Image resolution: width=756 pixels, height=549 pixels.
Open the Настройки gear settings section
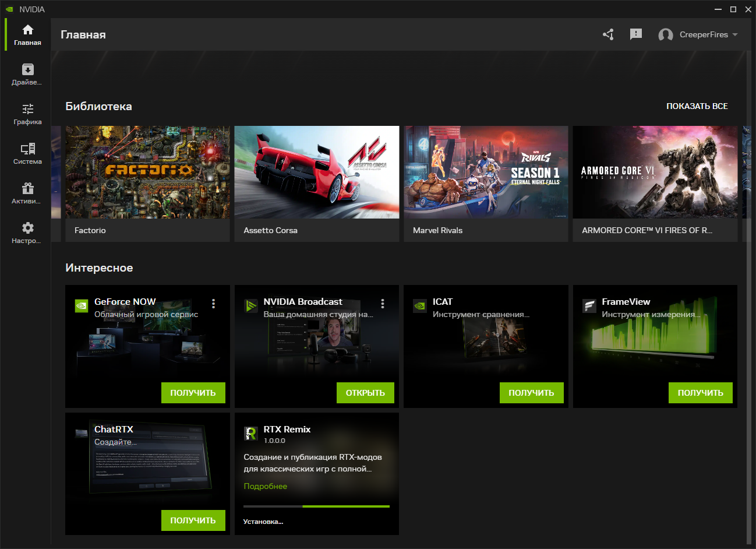click(x=27, y=233)
